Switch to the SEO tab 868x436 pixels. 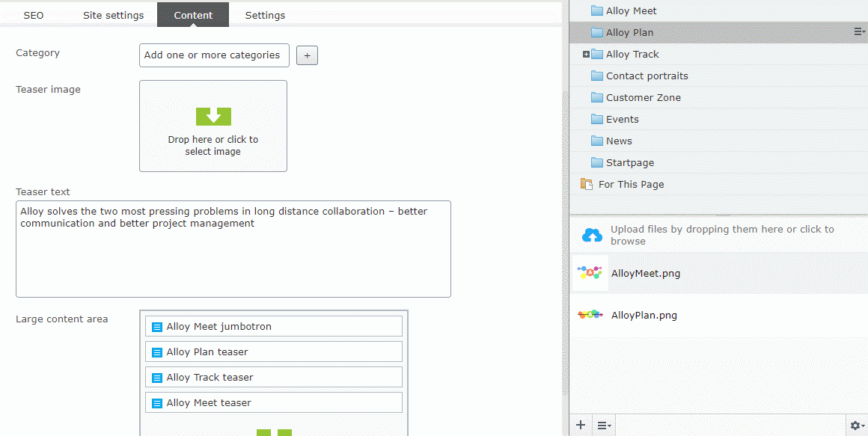click(34, 15)
